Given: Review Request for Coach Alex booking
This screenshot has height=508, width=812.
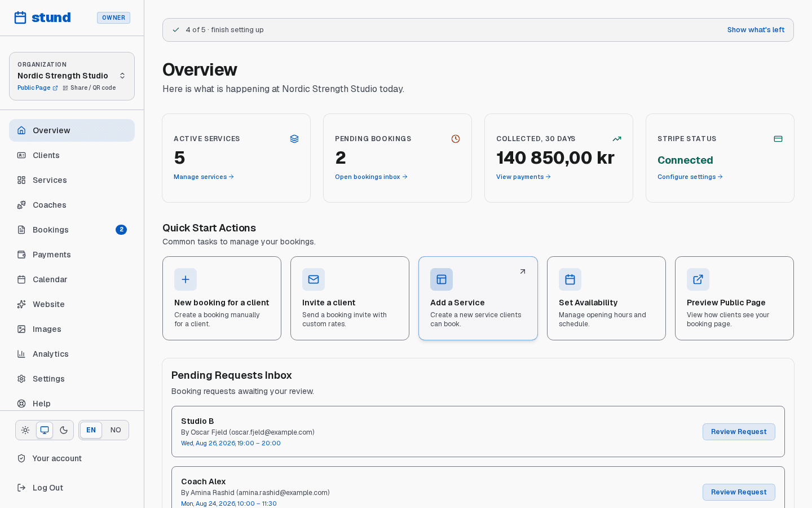Looking at the screenshot, I should 739,492.
